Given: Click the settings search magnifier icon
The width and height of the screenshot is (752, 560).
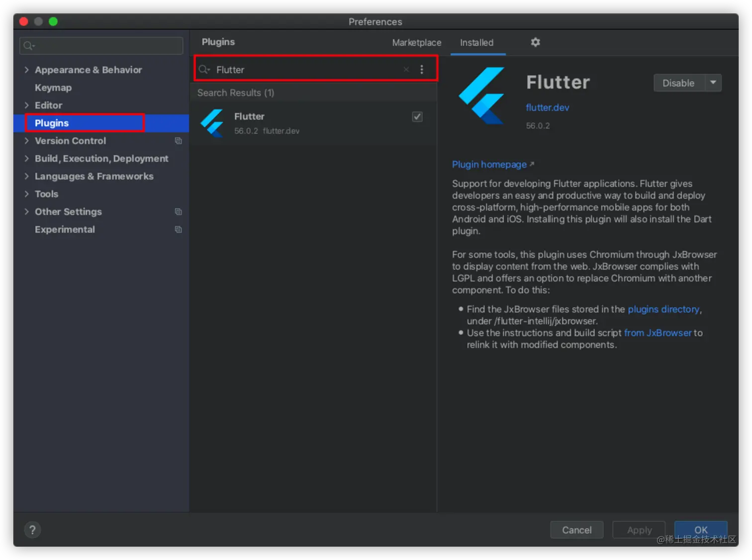Looking at the screenshot, I should pyautogui.click(x=29, y=46).
